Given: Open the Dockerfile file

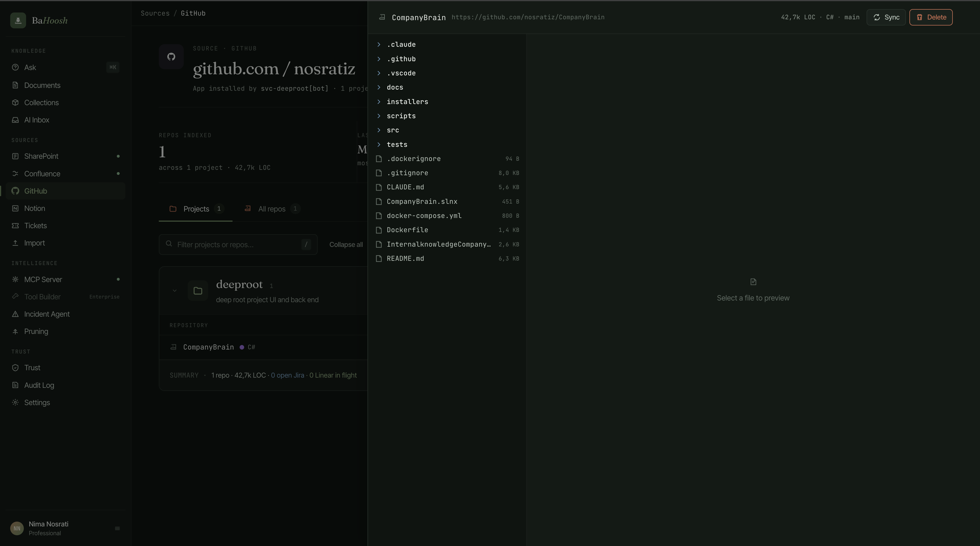Looking at the screenshot, I should (447, 230).
